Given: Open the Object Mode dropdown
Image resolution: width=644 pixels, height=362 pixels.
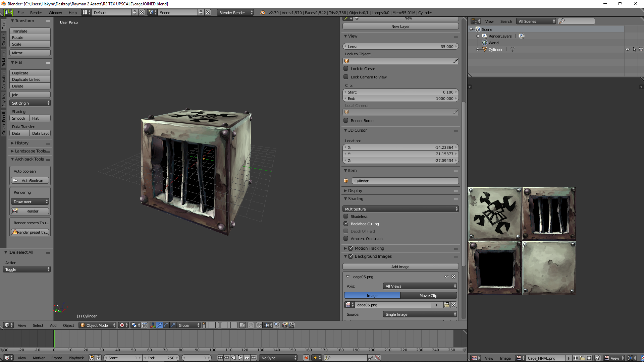Looking at the screenshot, I should (x=98, y=325).
